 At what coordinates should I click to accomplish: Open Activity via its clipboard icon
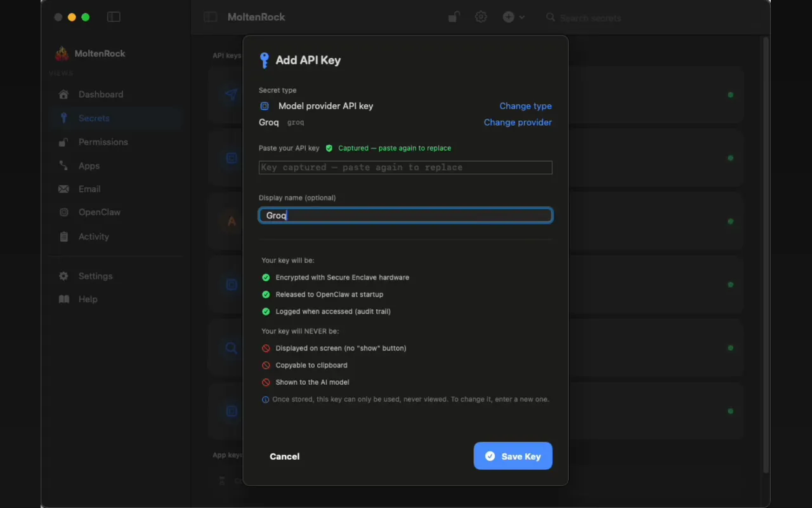point(63,236)
